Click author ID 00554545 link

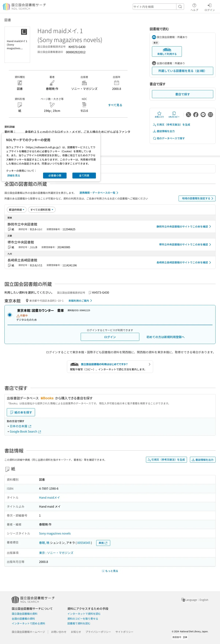84,543
